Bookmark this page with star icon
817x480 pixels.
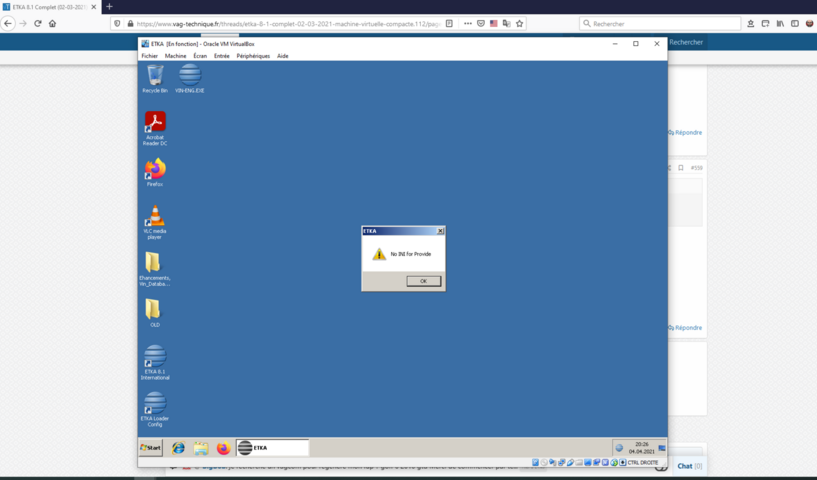click(519, 23)
